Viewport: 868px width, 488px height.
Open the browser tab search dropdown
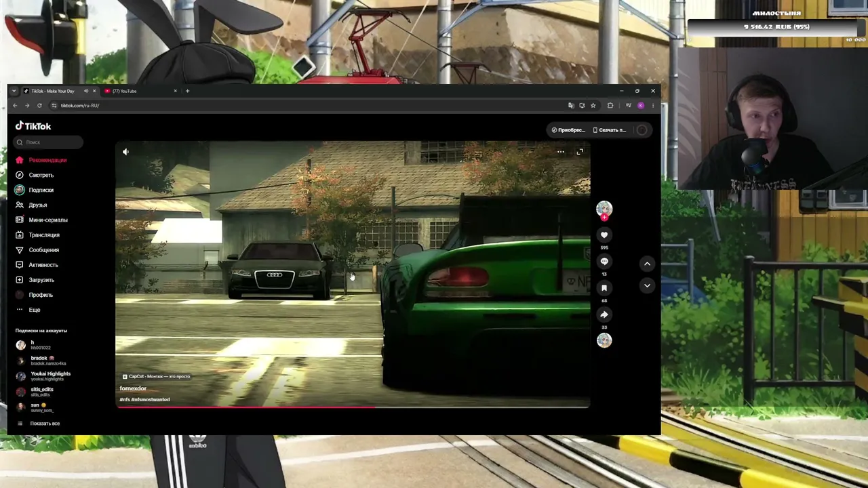[x=14, y=91]
